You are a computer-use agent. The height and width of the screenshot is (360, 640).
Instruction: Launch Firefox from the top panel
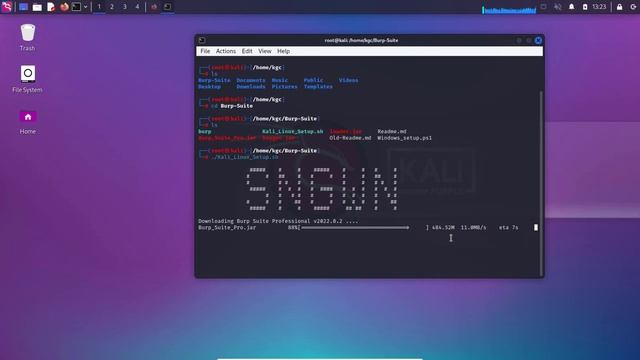pos(64,7)
